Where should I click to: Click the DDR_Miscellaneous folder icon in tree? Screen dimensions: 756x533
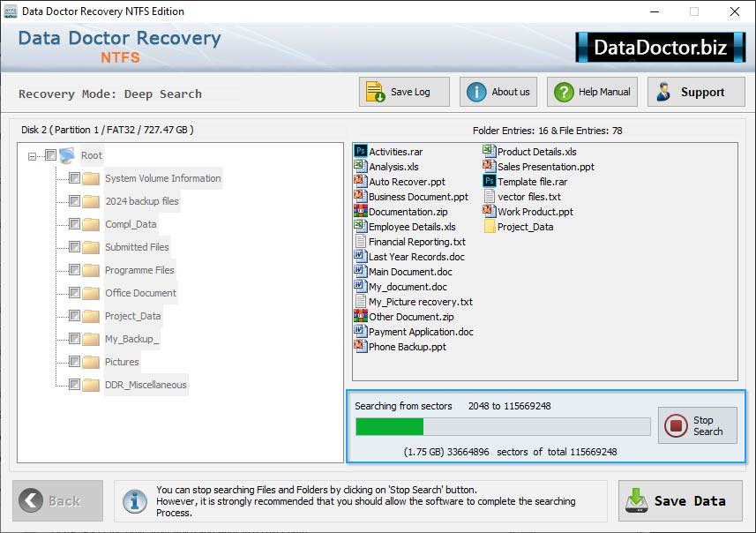click(x=91, y=385)
